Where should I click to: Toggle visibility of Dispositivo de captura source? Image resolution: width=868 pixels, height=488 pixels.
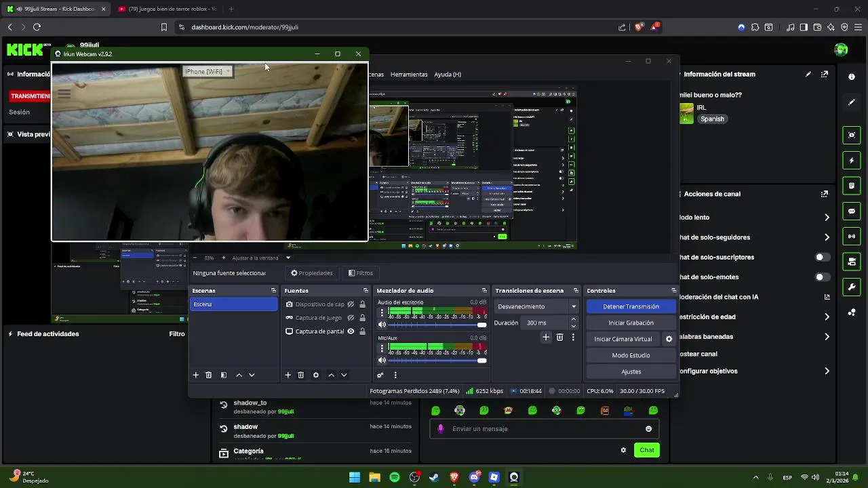coord(351,304)
